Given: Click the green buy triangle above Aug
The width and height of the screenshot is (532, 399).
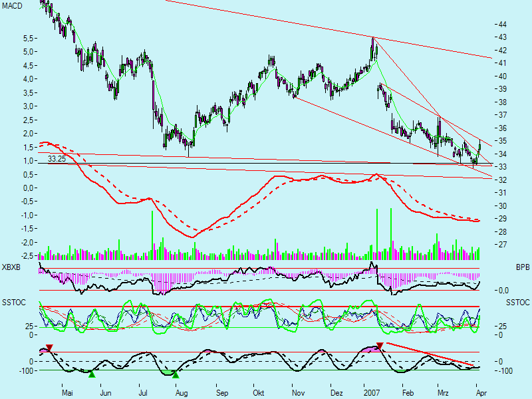Looking at the screenshot, I should tap(176, 374).
